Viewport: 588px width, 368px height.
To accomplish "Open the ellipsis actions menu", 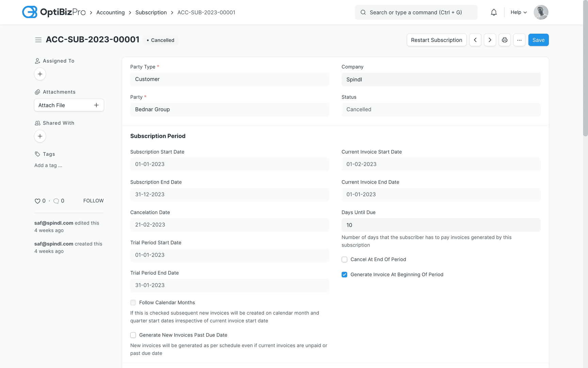I will point(519,40).
